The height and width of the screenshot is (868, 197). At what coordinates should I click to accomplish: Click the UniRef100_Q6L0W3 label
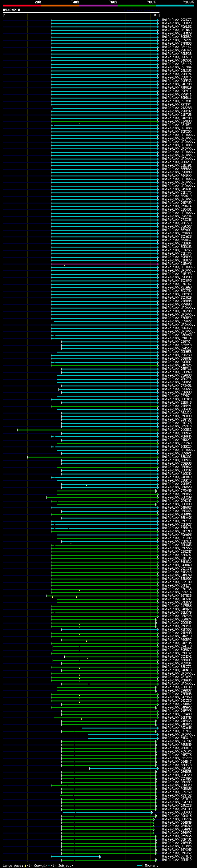tap(176, 812)
